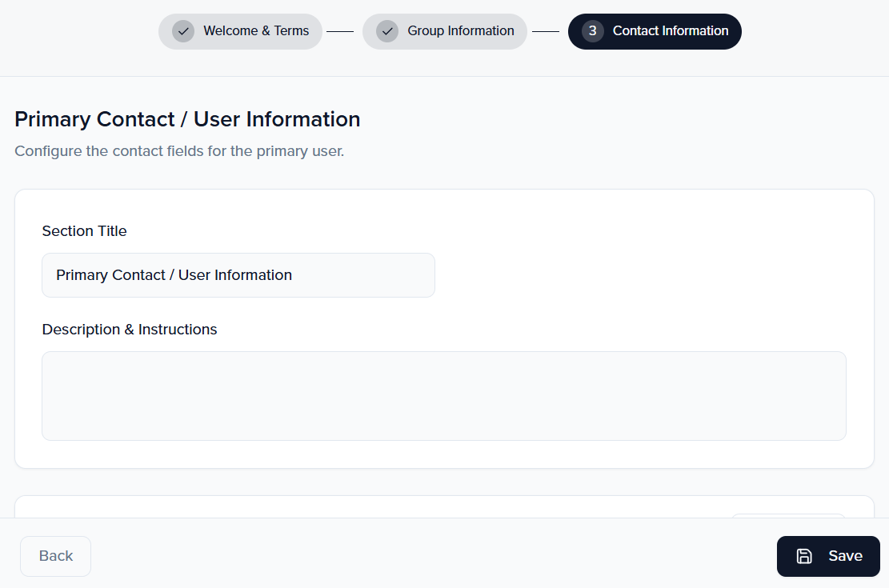Screen dimensions: 889x588
Task: Click the partially hidden button above Save
Action: point(787,515)
